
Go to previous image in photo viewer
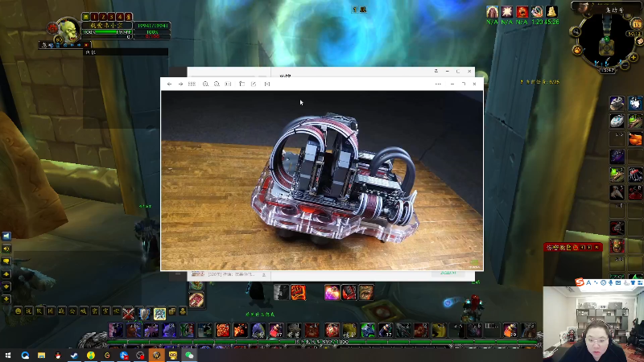click(x=169, y=84)
